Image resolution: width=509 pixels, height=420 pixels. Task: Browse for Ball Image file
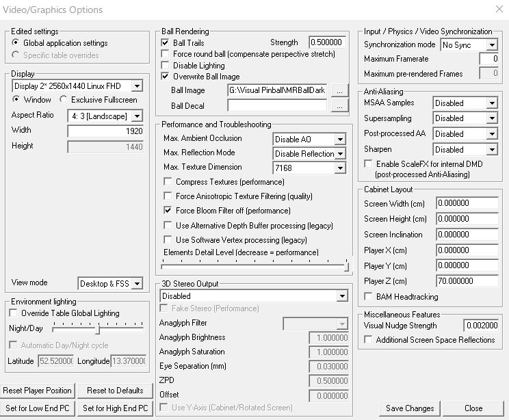[x=339, y=90]
